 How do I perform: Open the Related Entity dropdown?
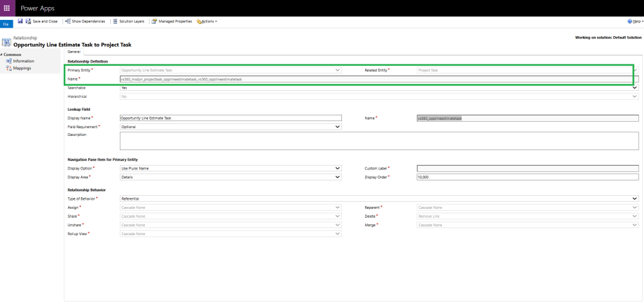point(527,70)
